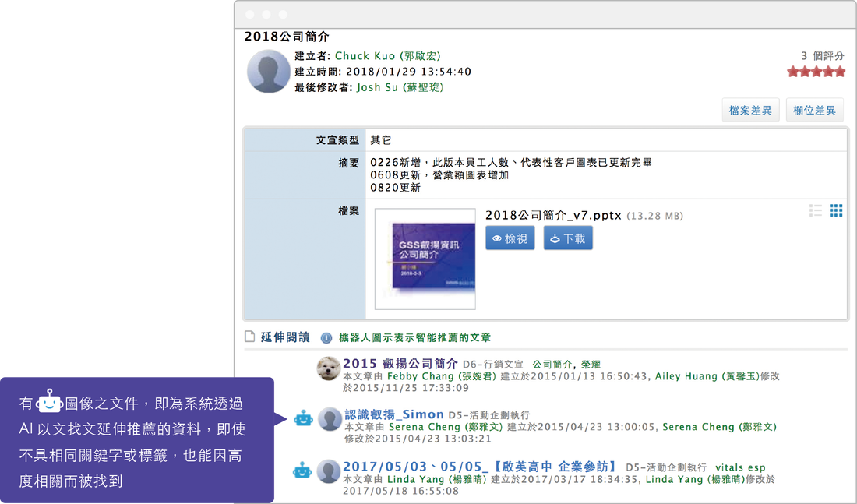Open creator profile Chuck Kuo (郭啟宏)

[387, 56]
